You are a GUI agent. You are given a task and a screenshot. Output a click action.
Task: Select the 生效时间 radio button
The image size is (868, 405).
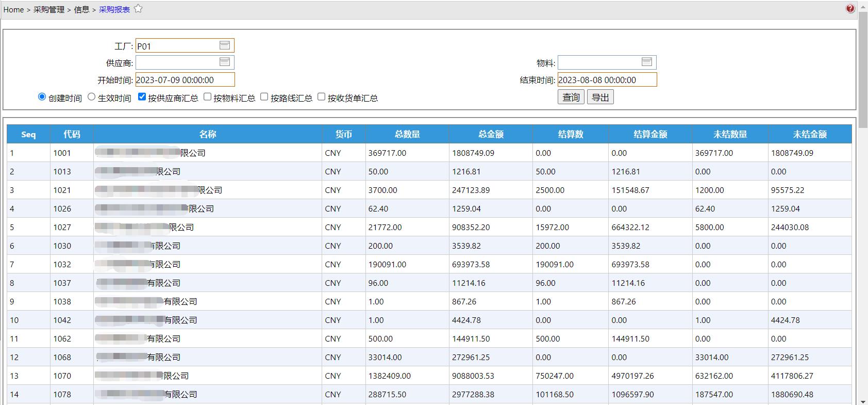click(91, 96)
